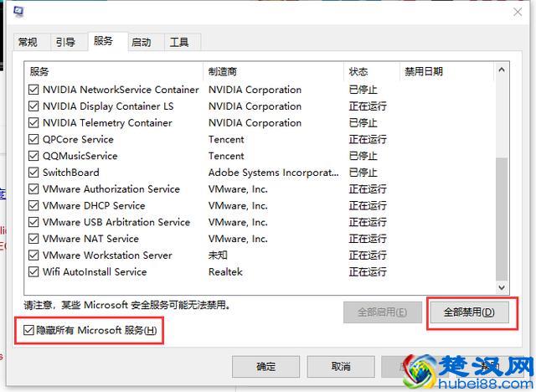Viewport: 536px width, 392px height.
Task: Click VMware, Inc. of VMware DHCP Service
Action: [x=238, y=206]
